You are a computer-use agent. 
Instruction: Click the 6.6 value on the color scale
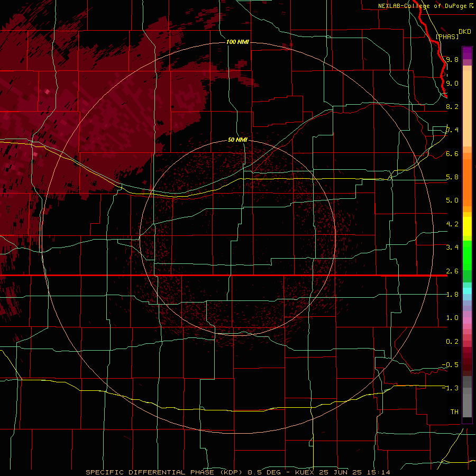(452, 153)
